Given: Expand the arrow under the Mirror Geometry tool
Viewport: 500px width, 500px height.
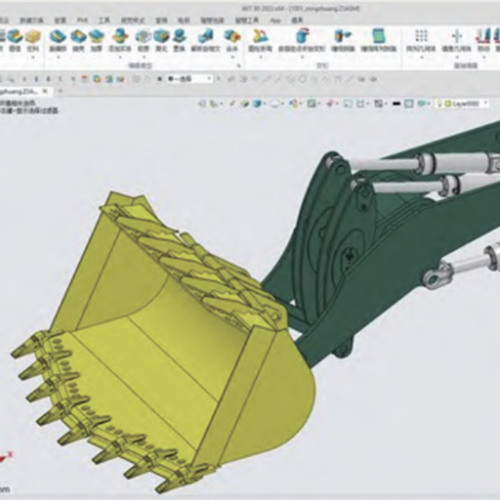Looking at the screenshot, I should coord(457,57).
